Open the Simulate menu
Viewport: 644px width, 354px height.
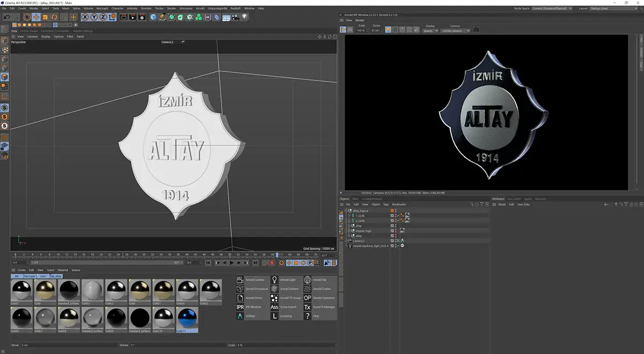(x=146, y=9)
